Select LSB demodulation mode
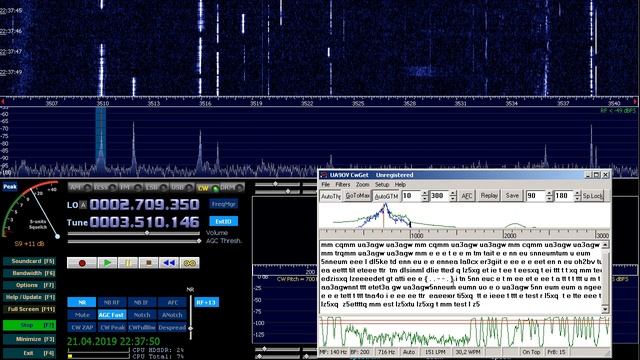This screenshot has width=640, height=360. (x=156, y=188)
